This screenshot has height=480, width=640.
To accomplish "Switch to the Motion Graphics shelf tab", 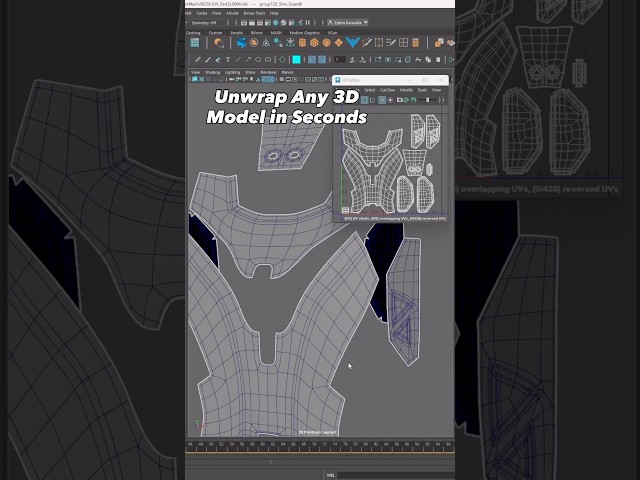I will pos(304,33).
